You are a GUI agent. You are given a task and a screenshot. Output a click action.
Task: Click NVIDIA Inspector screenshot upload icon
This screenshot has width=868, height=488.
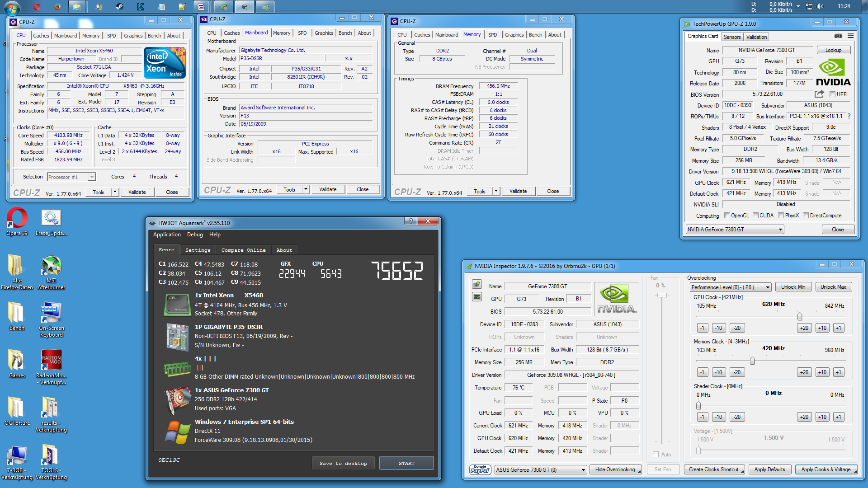pos(477,284)
